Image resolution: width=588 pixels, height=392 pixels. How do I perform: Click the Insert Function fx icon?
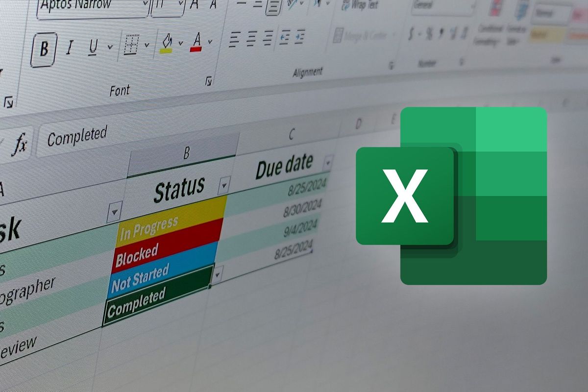[x=20, y=145]
